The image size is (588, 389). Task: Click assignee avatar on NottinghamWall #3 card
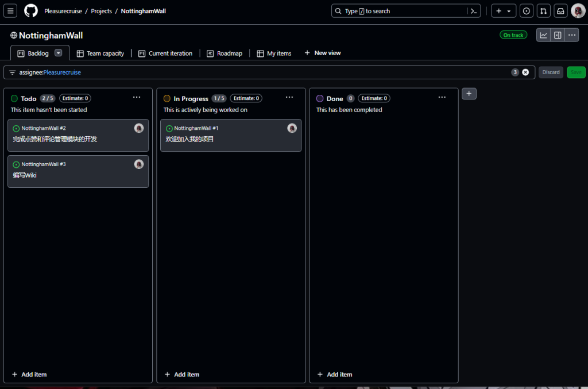[x=139, y=164]
